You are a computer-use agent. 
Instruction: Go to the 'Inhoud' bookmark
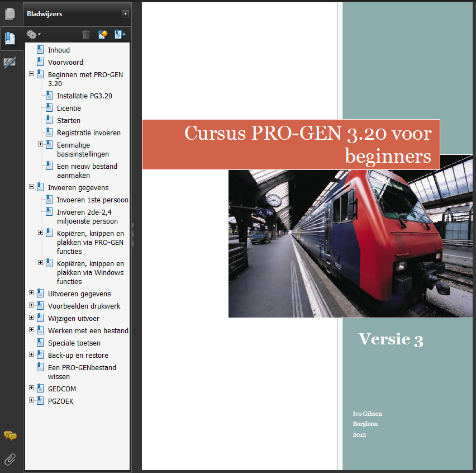tap(59, 50)
